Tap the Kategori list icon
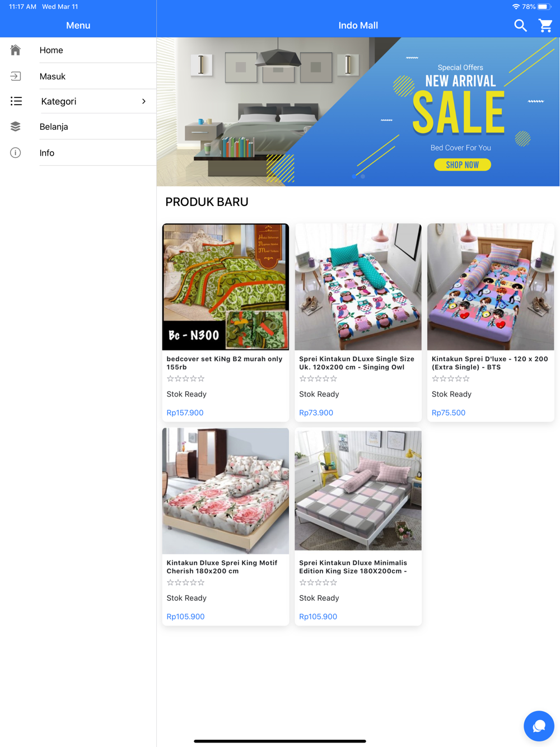 tap(16, 101)
